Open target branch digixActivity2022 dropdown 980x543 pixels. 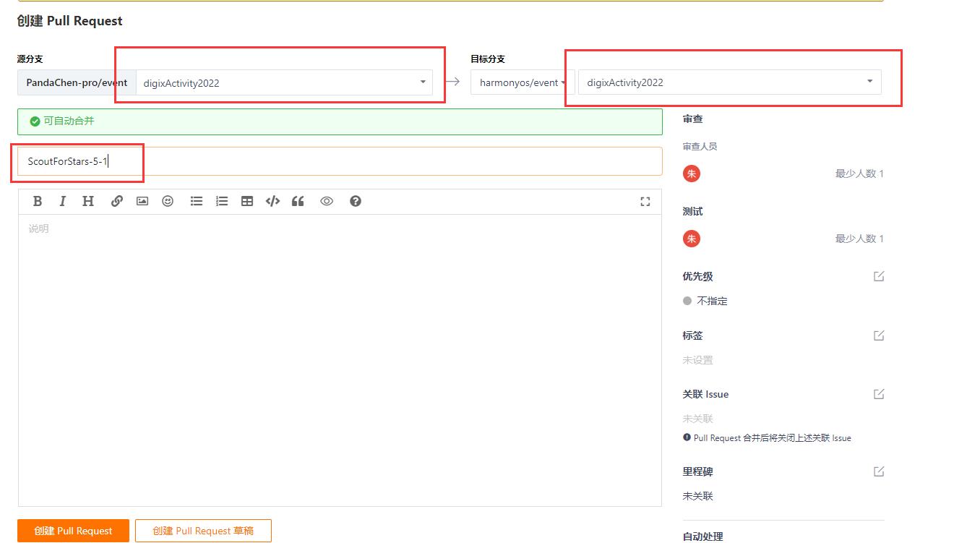tap(731, 82)
